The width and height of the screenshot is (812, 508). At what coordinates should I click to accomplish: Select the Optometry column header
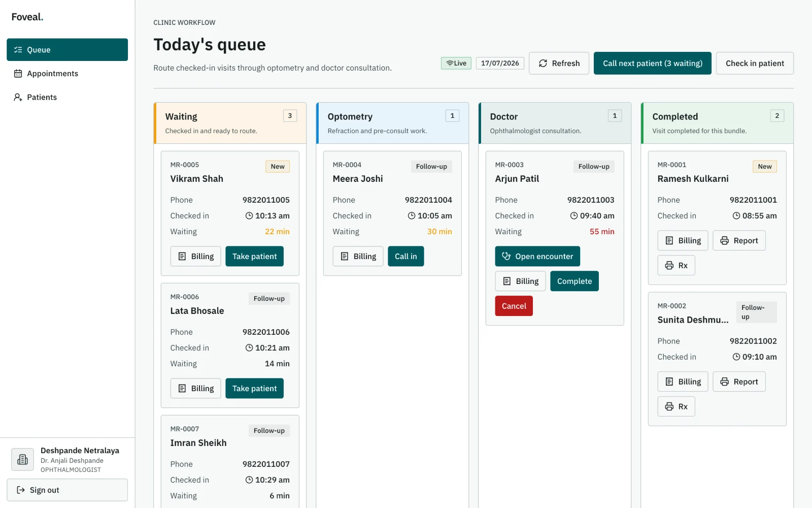pos(392,123)
